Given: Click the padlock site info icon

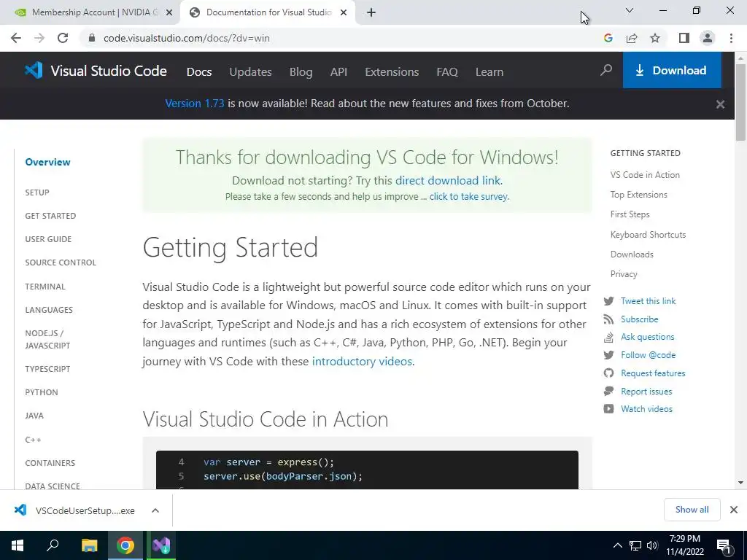Looking at the screenshot, I should coord(92,38).
